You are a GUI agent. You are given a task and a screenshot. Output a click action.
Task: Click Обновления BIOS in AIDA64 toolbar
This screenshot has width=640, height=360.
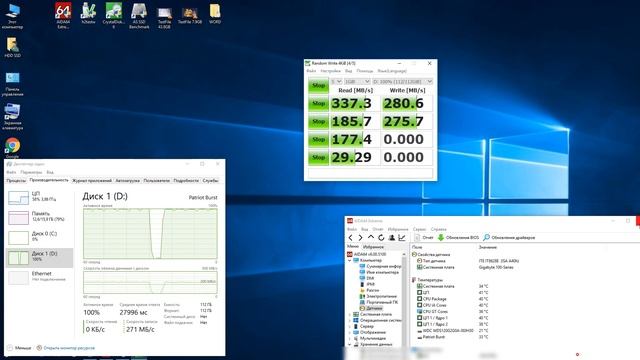point(458,237)
